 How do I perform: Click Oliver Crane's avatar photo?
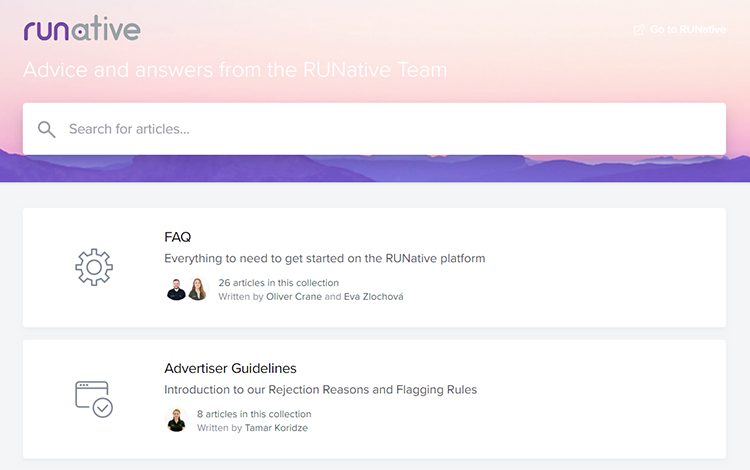point(176,289)
